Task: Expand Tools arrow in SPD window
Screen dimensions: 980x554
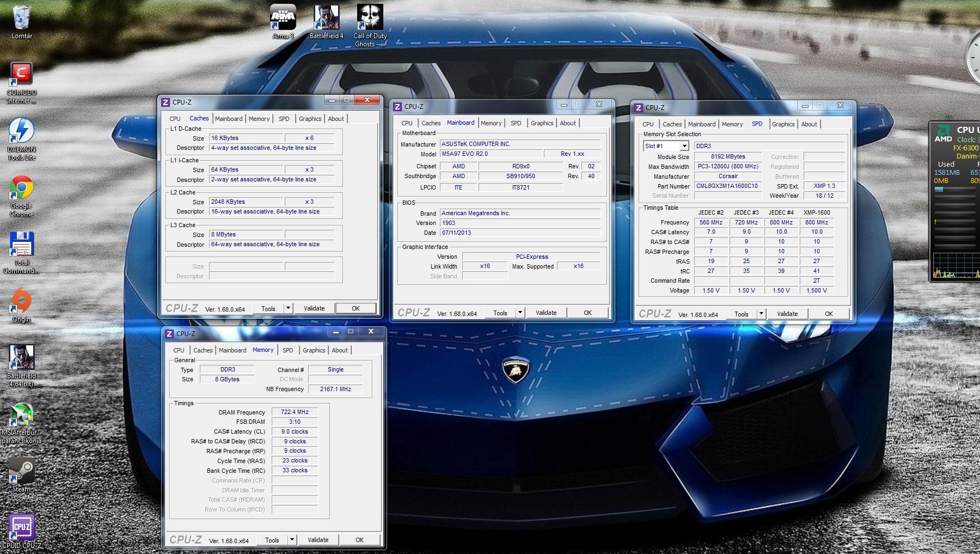Action: [x=762, y=314]
